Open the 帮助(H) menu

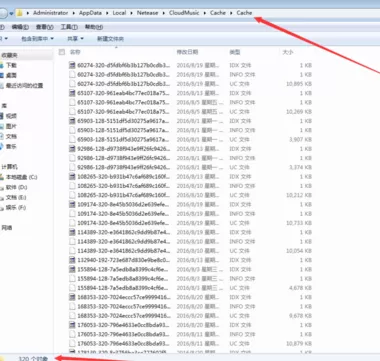[x=94, y=27]
